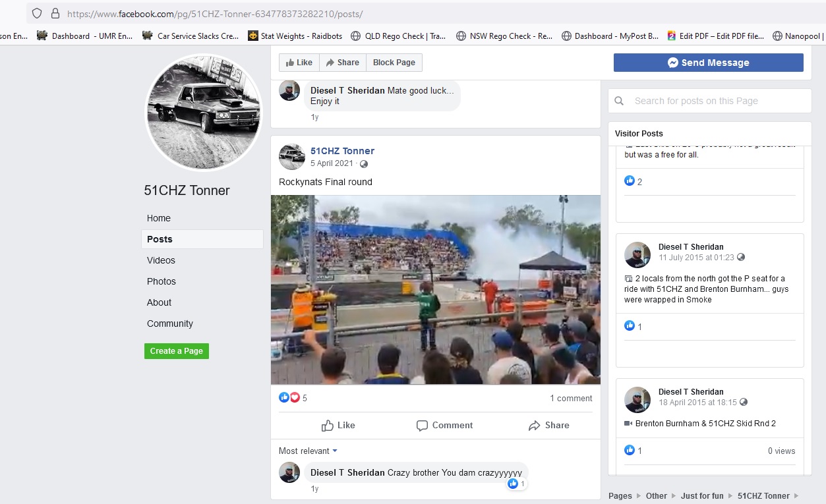The width and height of the screenshot is (826, 504).
Task: Click the 51CHZ Tonner post avatar
Action: pos(292,157)
